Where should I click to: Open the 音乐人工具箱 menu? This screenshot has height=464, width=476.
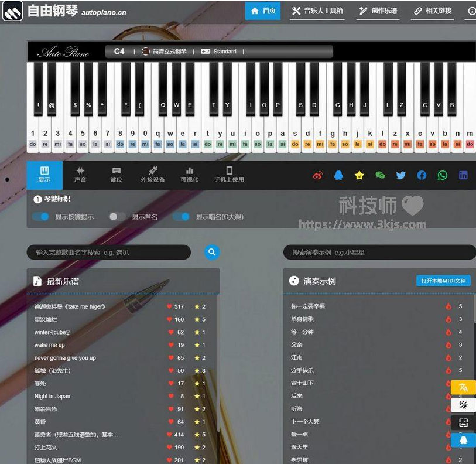pyautogui.click(x=317, y=11)
